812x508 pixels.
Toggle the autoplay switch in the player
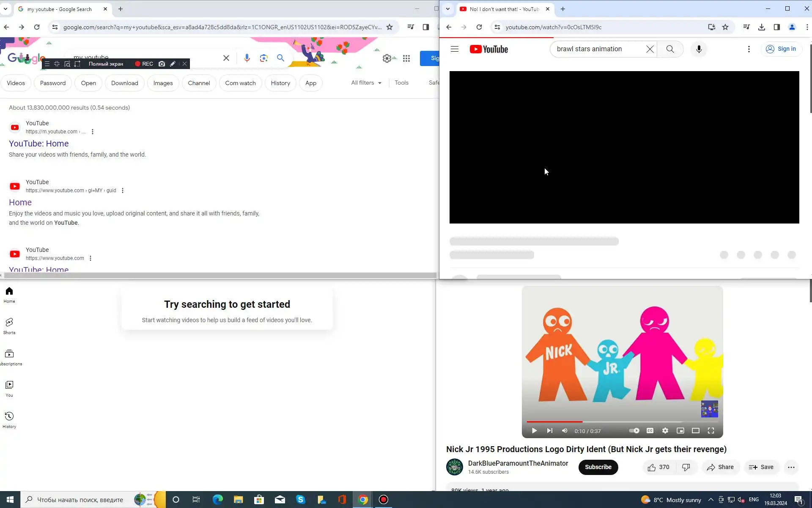(634, 431)
